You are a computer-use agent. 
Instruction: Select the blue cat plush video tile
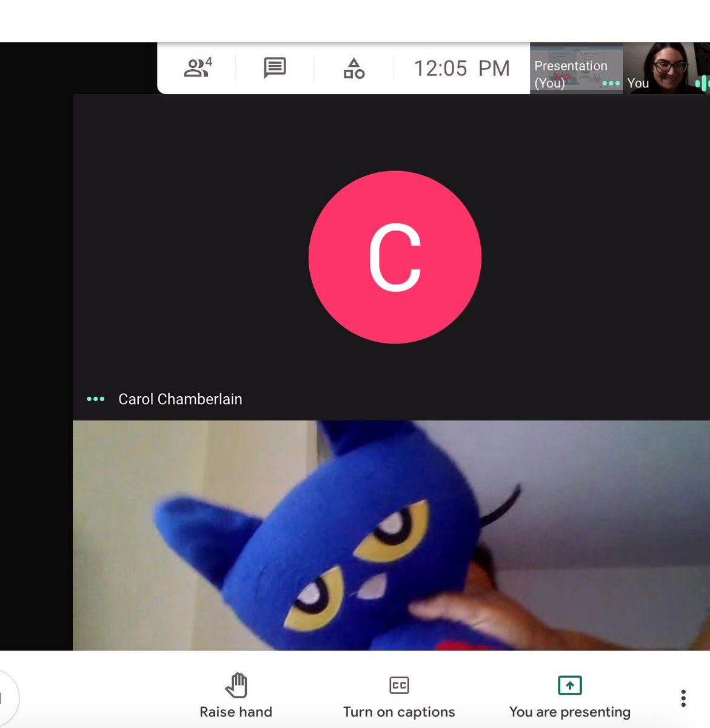(x=391, y=535)
